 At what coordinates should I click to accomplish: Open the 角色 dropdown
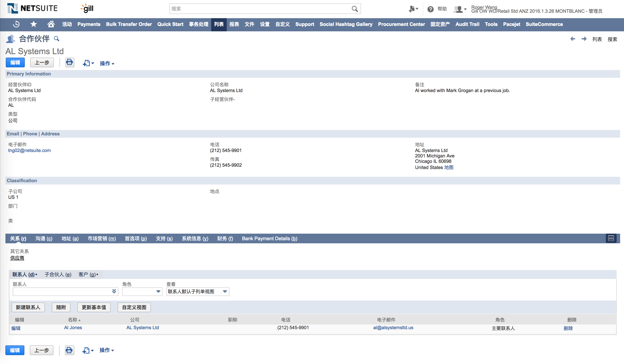click(x=158, y=291)
